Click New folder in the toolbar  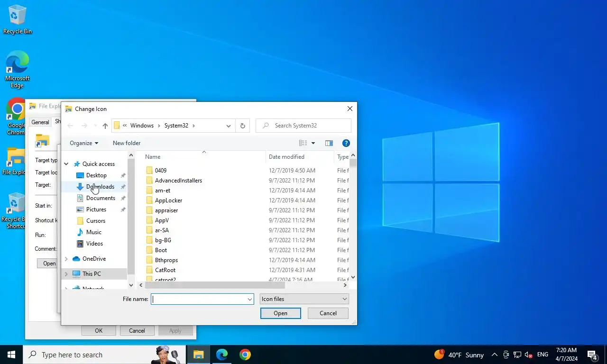click(127, 143)
